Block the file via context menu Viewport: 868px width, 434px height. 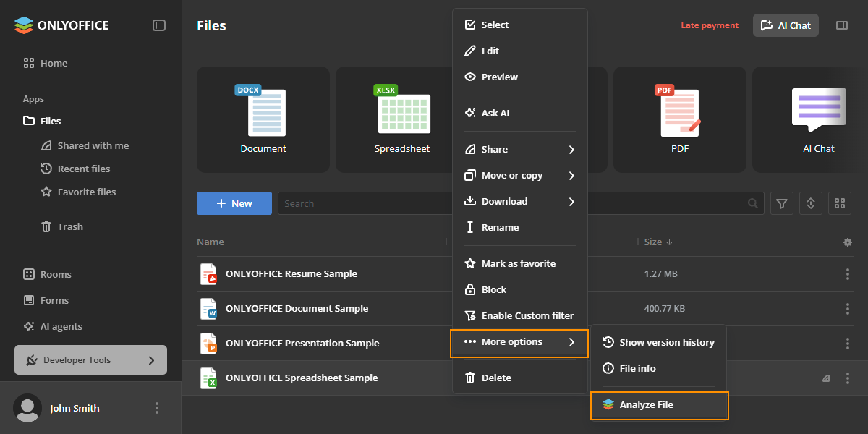click(519, 289)
